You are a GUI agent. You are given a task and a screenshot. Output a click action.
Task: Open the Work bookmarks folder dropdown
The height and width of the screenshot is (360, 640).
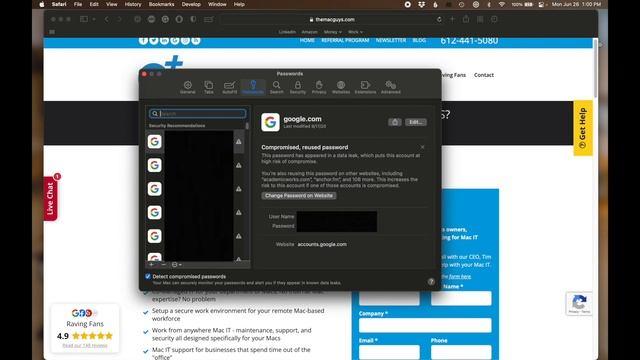point(355,32)
